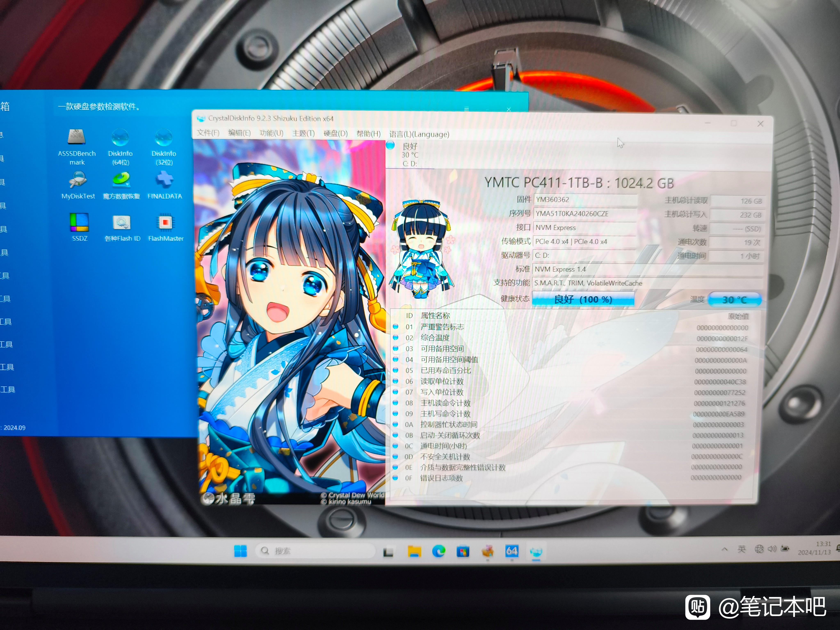Image resolution: width=840 pixels, height=630 pixels.
Task: Click the 通电时间 value 1 小时
Action: coord(736,256)
